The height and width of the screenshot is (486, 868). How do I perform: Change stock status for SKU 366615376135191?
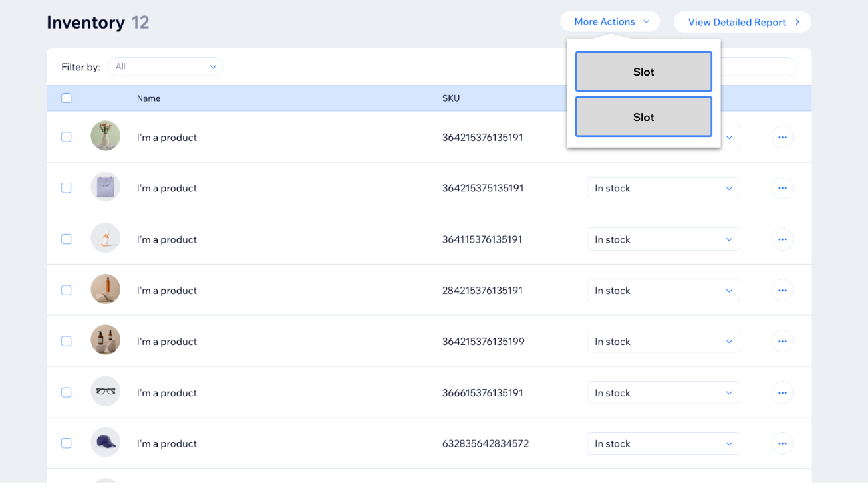coord(663,393)
